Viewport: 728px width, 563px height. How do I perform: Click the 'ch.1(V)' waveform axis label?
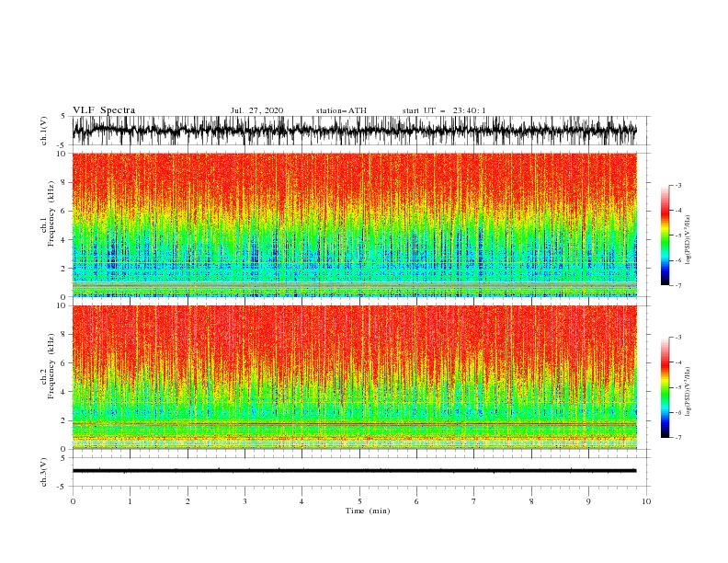click(x=44, y=131)
